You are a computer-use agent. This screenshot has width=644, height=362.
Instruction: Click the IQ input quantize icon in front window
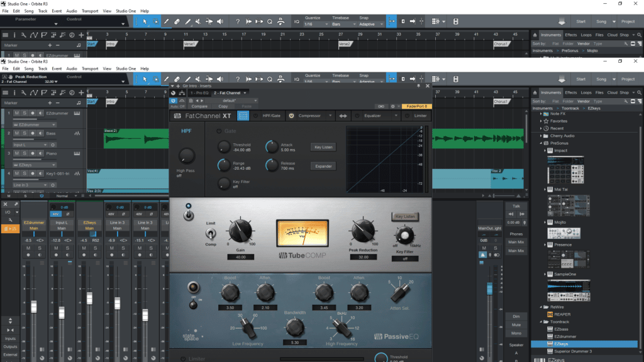297,79
